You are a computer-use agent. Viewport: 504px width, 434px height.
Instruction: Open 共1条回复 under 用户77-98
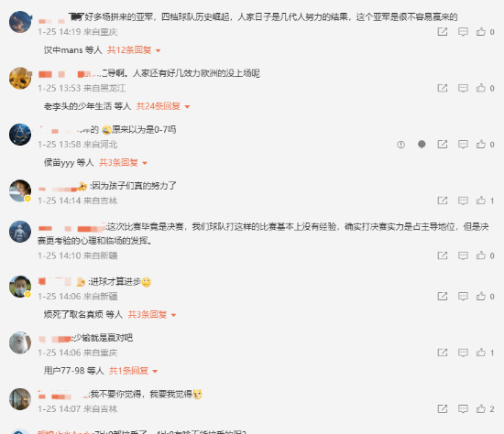[134, 371]
